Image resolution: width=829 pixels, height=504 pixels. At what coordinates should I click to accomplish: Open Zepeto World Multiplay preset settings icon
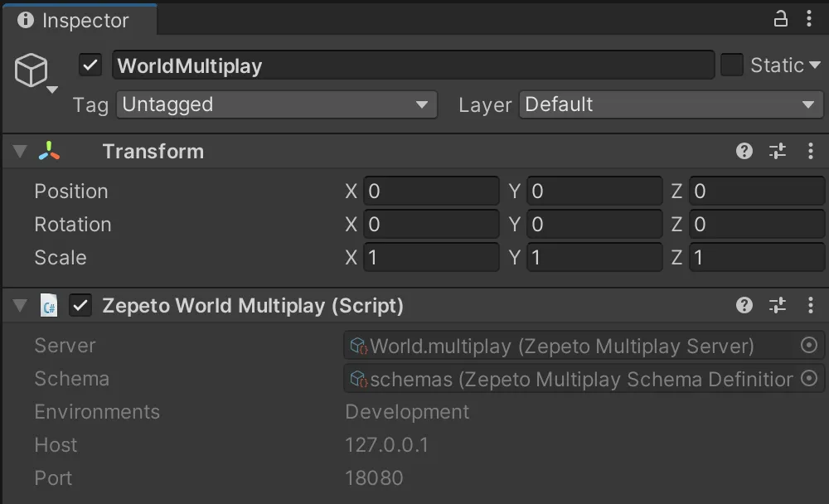coord(778,305)
